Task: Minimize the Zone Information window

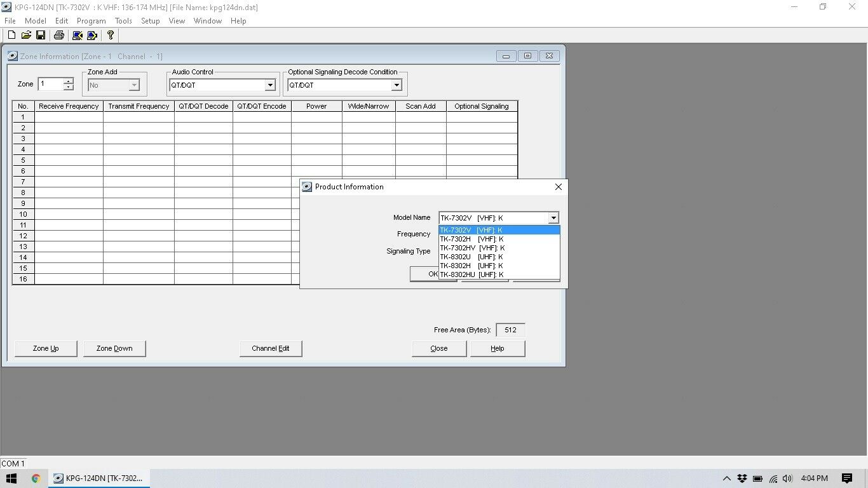Action: [x=506, y=56]
